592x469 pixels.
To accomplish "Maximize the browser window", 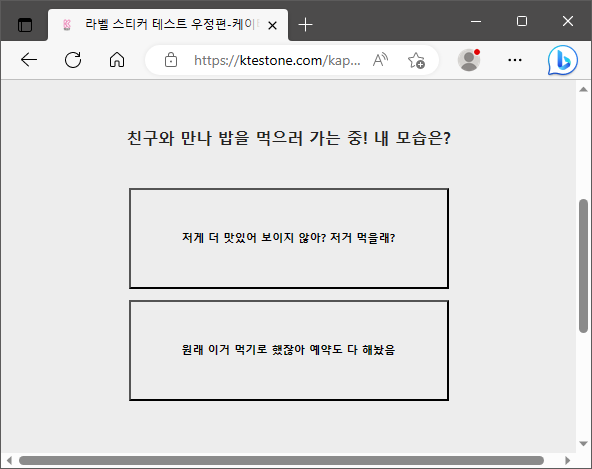I will pyautogui.click(x=522, y=22).
